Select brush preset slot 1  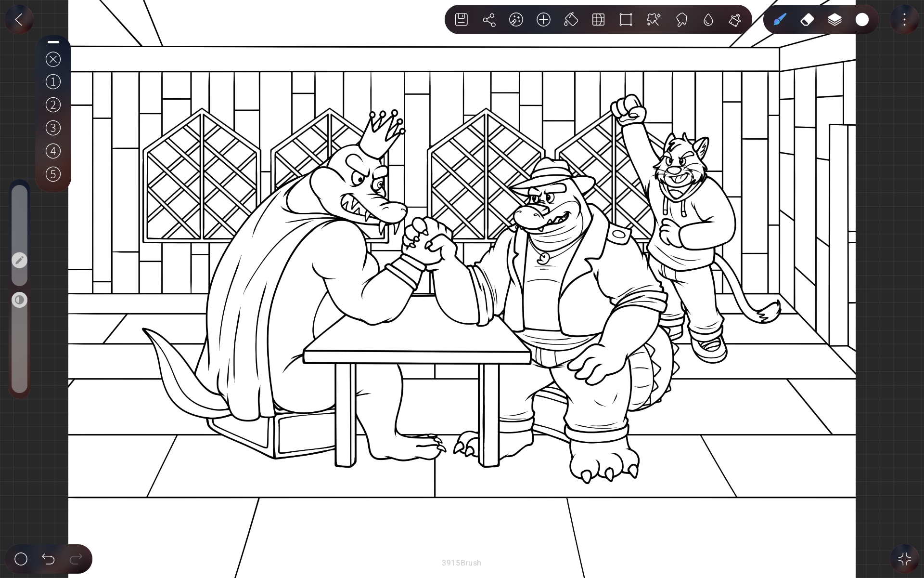(53, 82)
